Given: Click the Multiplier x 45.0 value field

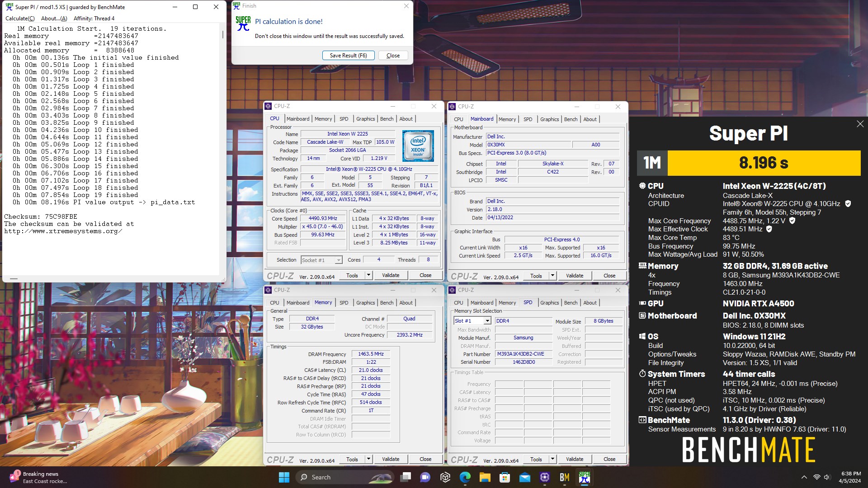Looking at the screenshot, I should pos(323,227).
